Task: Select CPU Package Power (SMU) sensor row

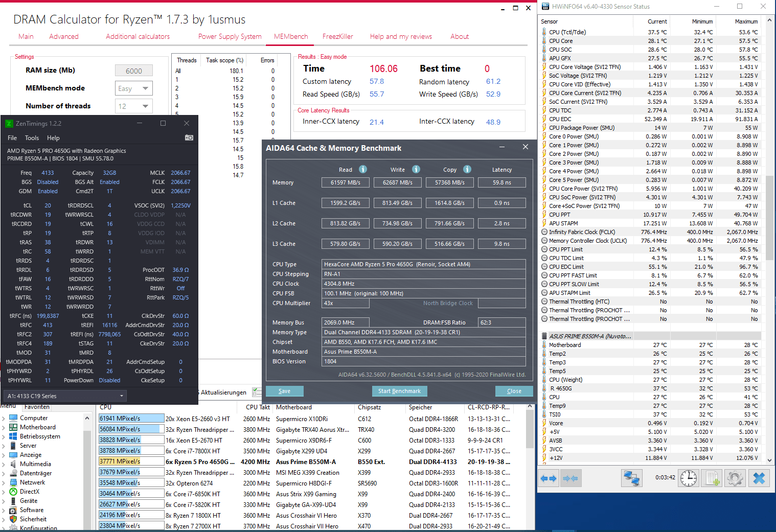Action: pyautogui.click(x=650, y=128)
